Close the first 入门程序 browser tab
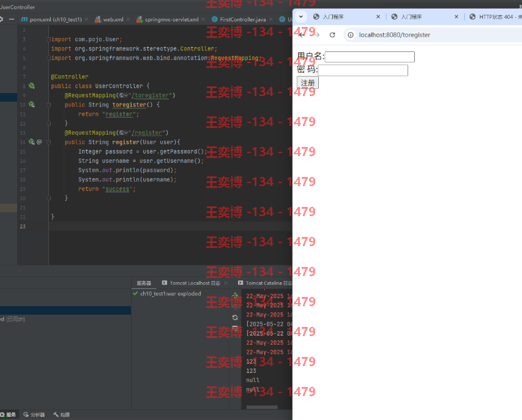522x420 pixels. pos(378,17)
